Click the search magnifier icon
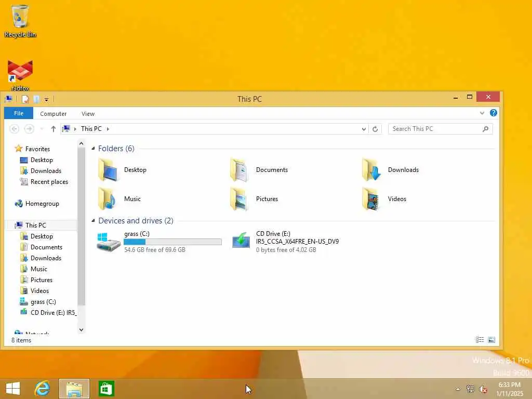 pos(486,129)
